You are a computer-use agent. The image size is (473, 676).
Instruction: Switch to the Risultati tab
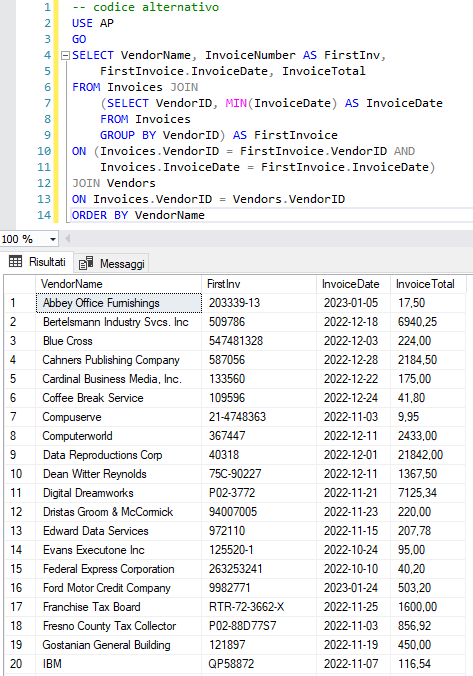click(x=37, y=262)
